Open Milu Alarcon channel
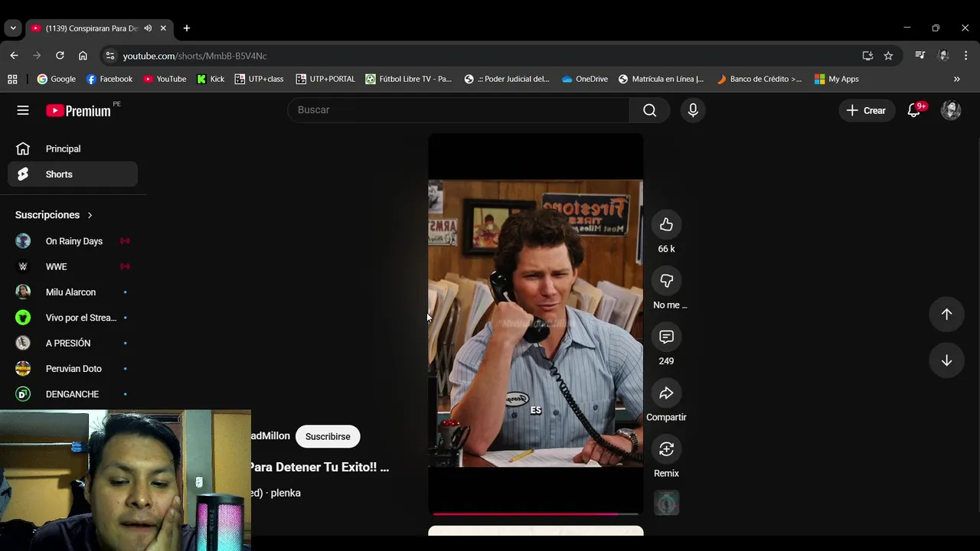This screenshot has height=551, width=980. [x=73, y=292]
